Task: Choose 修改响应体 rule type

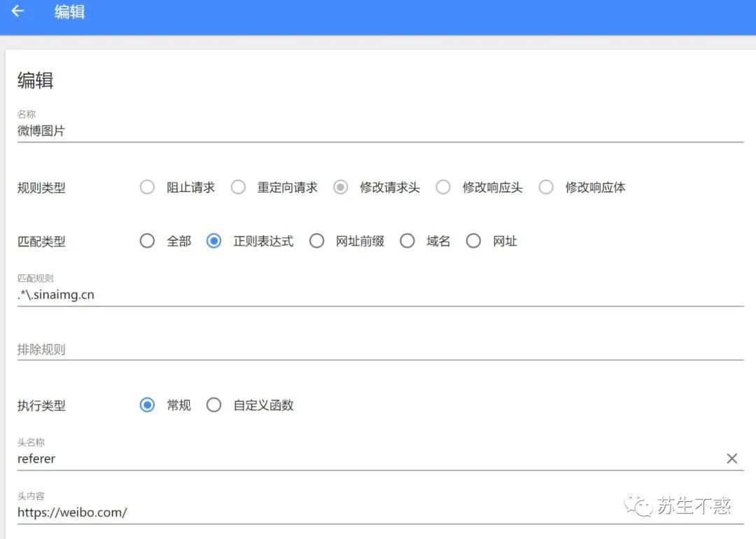Action: [546, 188]
